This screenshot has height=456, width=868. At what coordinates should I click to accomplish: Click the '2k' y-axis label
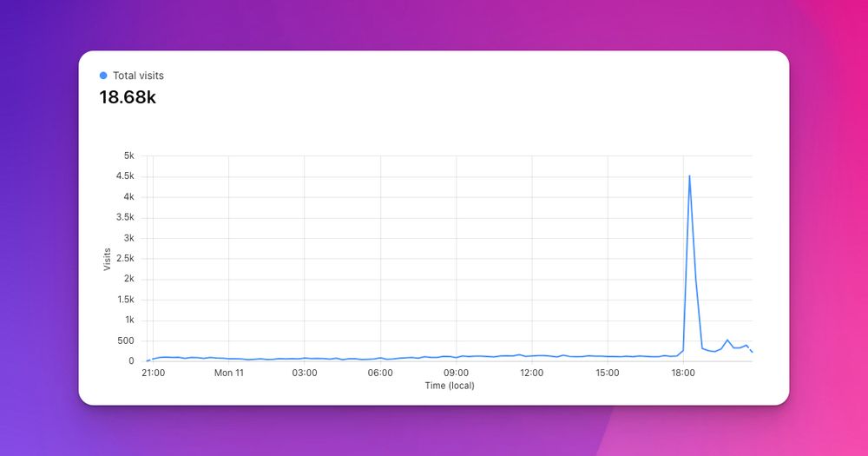pos(129,279)
